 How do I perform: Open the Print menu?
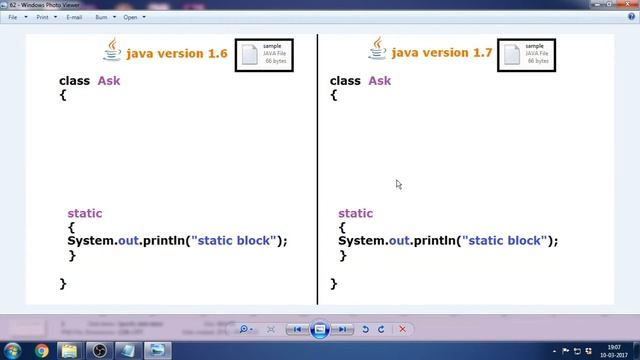click(x=42, y=17)
